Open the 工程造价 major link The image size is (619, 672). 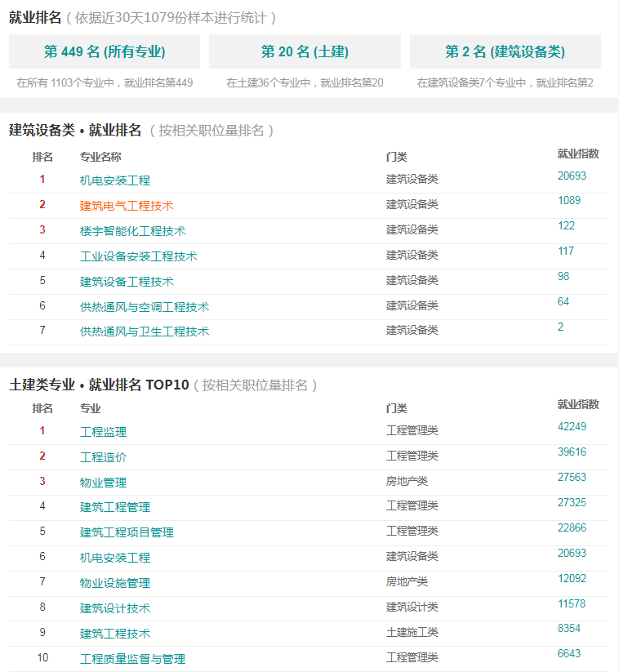pyautogui.click(x=104, y=457)
